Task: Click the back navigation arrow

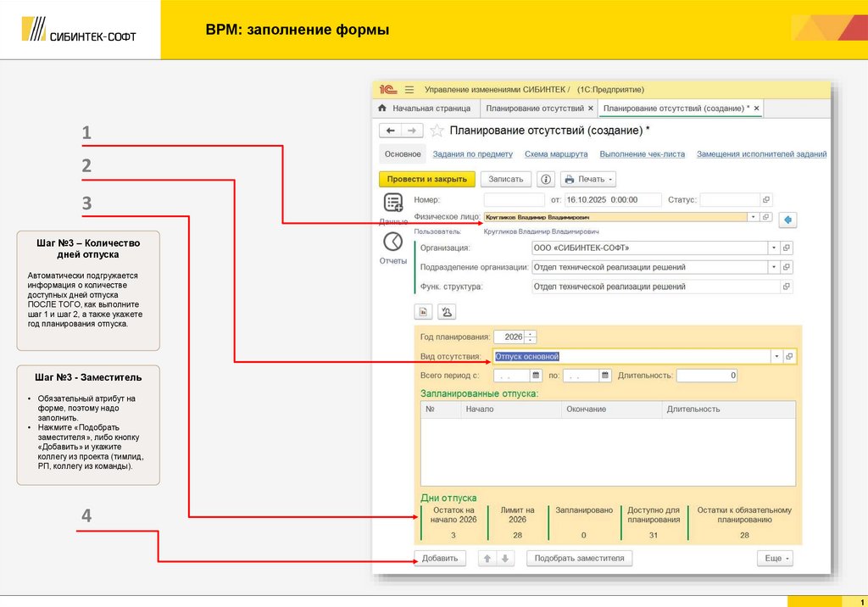Action: tap(390, 131)
